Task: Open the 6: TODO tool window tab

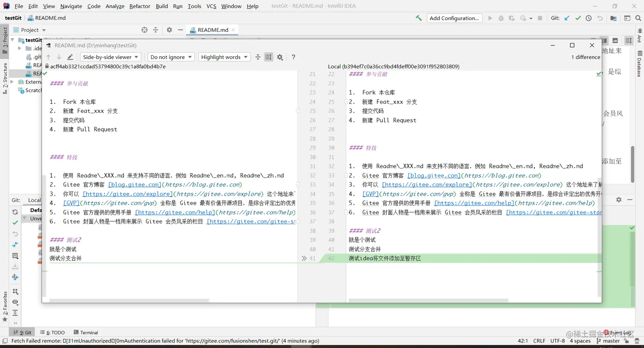Action: pyautogui.click(x=52, y=333)
